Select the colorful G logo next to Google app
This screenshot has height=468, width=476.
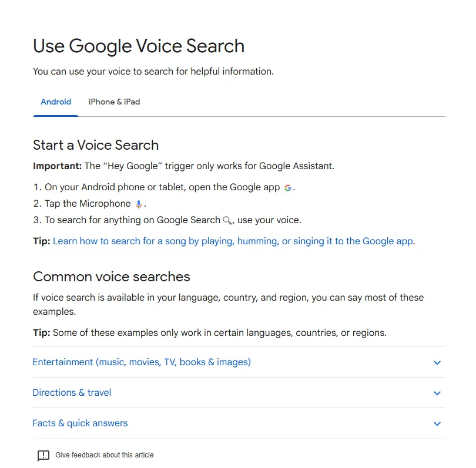(x=287, y=187)
